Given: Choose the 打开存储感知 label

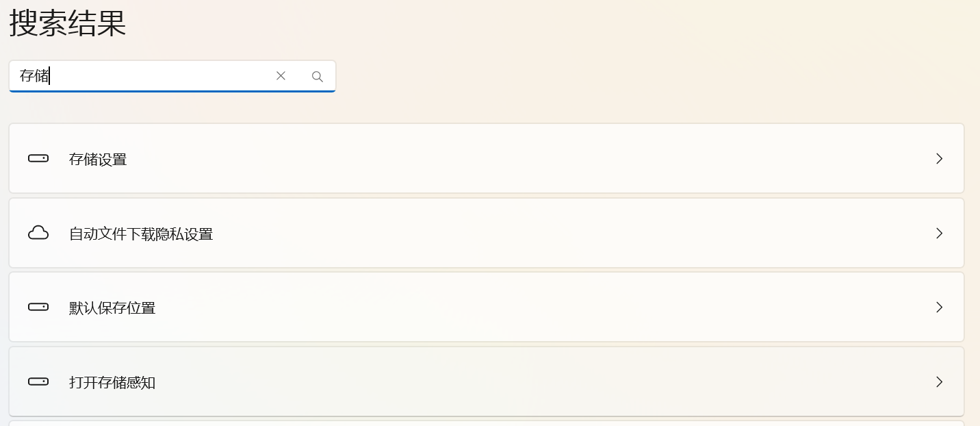Looking at the screenshot, I should click(112, 382).
